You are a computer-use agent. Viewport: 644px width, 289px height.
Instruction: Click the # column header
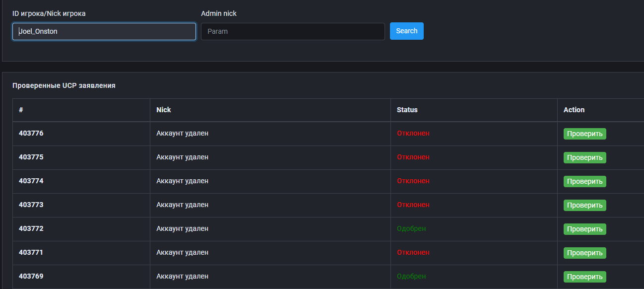(x=21, y=110)
